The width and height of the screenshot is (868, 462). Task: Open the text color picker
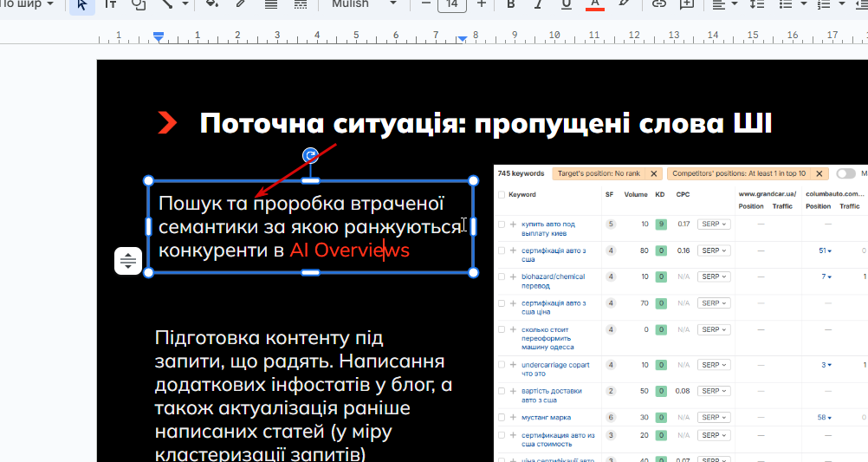(595, 4)
